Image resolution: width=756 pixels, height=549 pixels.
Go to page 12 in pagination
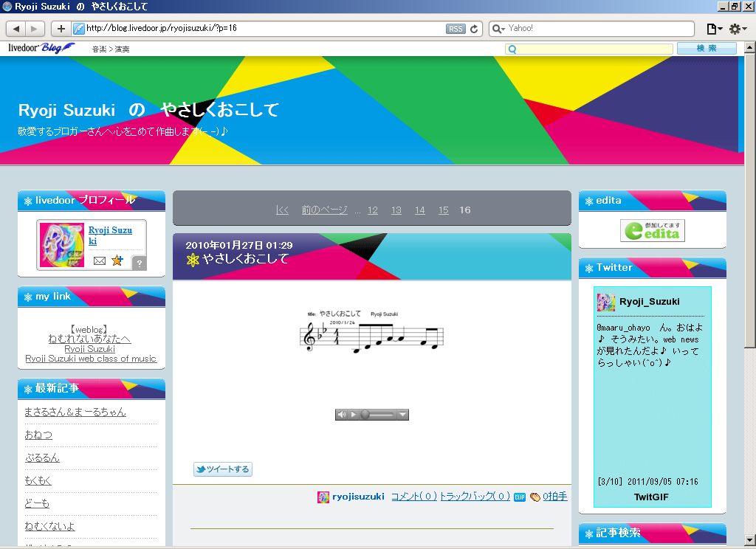373,210
